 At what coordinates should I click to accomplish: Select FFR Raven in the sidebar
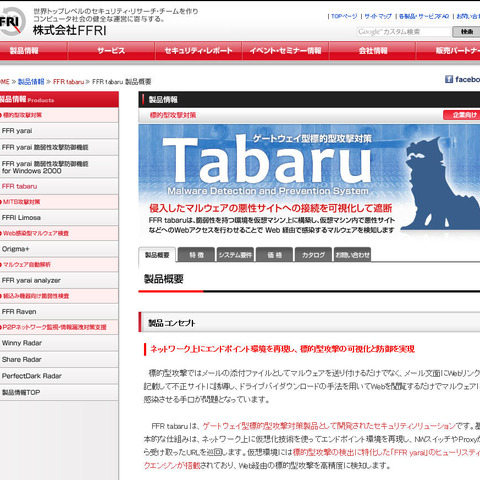coord(59,312)
